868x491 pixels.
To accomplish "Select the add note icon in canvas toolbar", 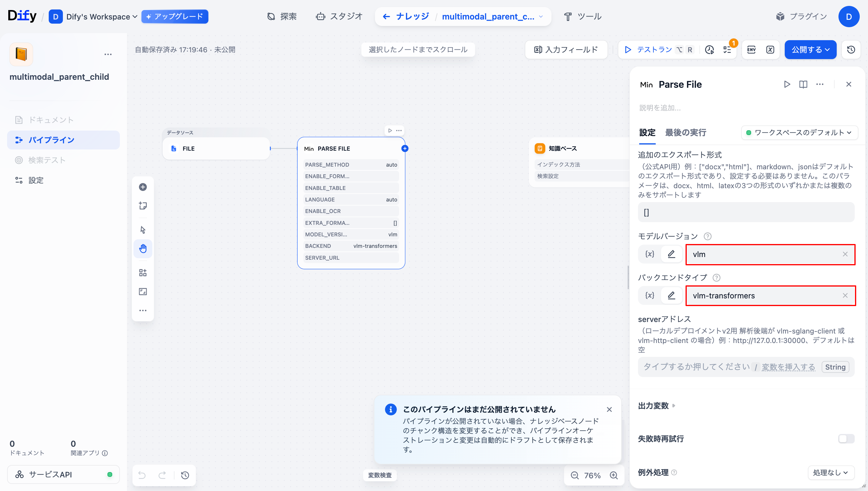I will (x=143, y=206).
